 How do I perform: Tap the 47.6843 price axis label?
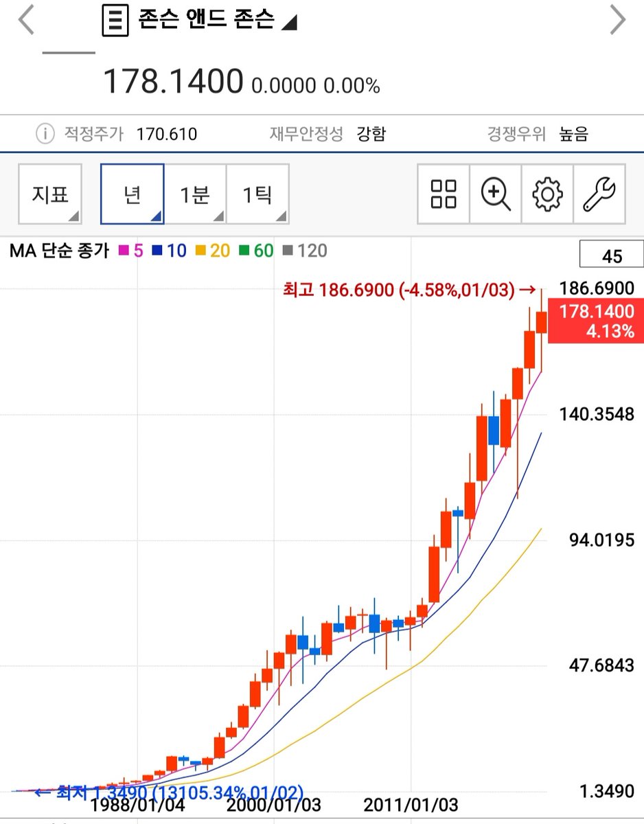point(601,665)
